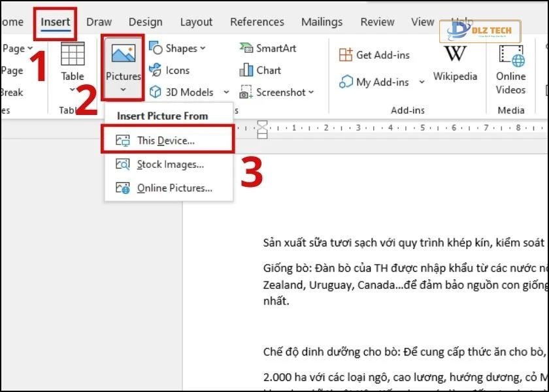Viewport: 549px width, 392px height.
Task: Switch to the Mailings tab
Action: 322,22
